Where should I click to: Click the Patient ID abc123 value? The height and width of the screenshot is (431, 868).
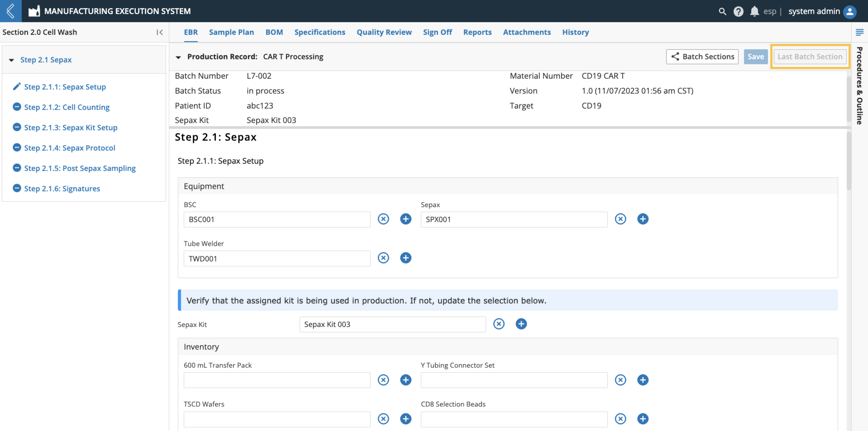(x=260, y=106)
